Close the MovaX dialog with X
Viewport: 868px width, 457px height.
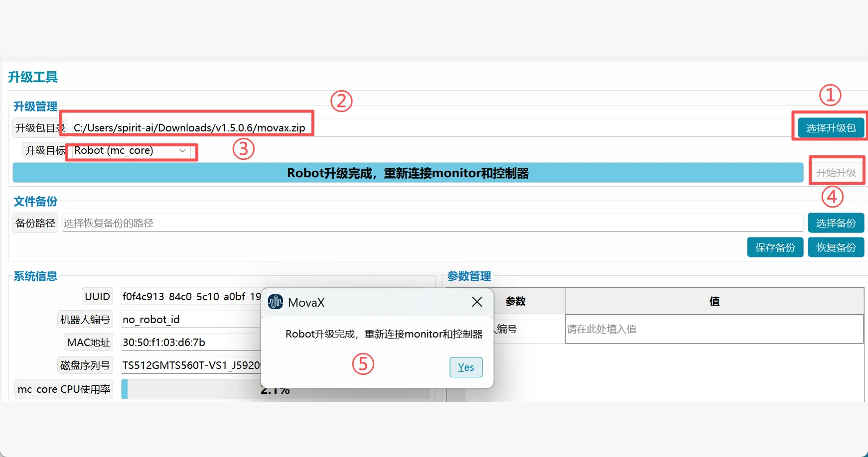point(477,302)
